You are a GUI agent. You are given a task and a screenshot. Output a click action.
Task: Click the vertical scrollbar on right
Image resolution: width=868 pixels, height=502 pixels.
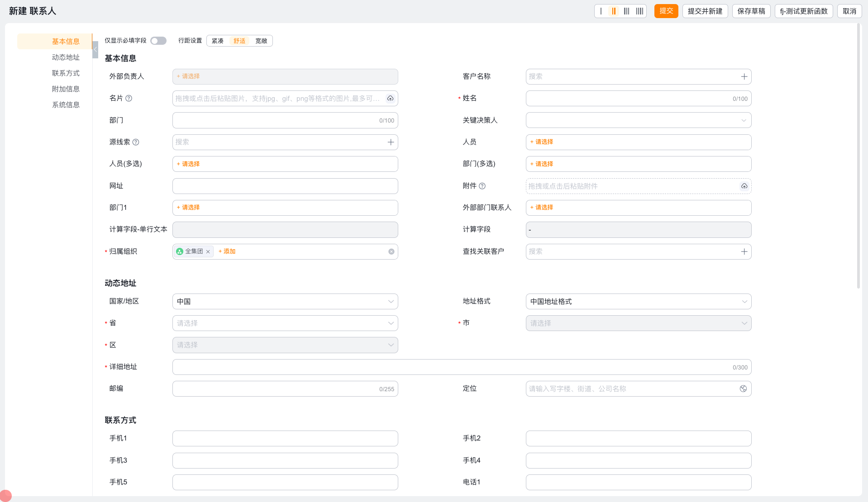click(x=858, y=156)
